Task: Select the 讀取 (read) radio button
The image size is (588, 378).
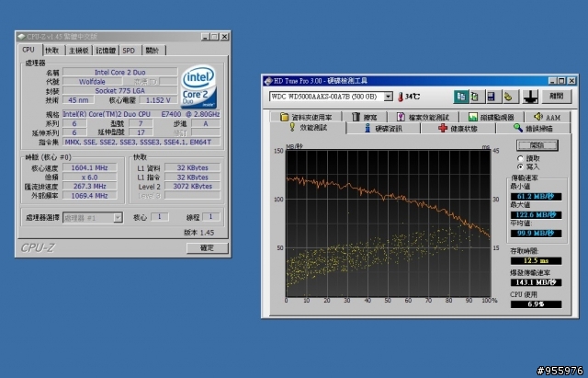Action: (521, 158)
